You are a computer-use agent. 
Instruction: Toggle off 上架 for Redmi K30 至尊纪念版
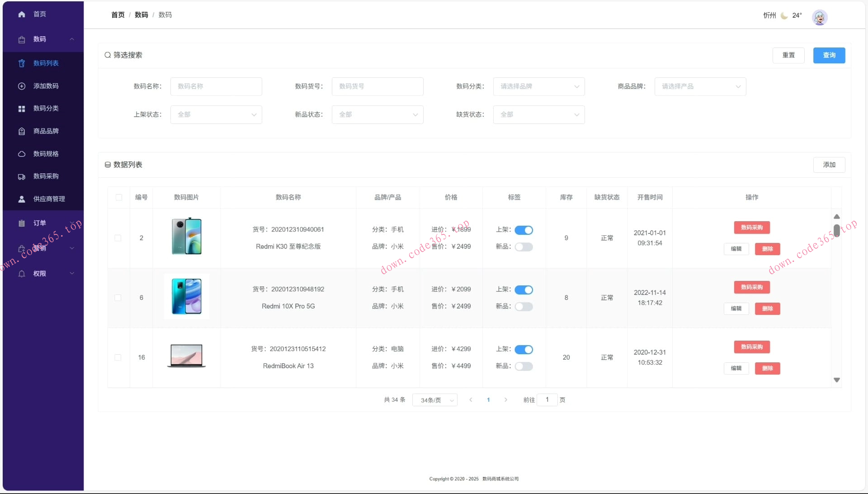524,230
